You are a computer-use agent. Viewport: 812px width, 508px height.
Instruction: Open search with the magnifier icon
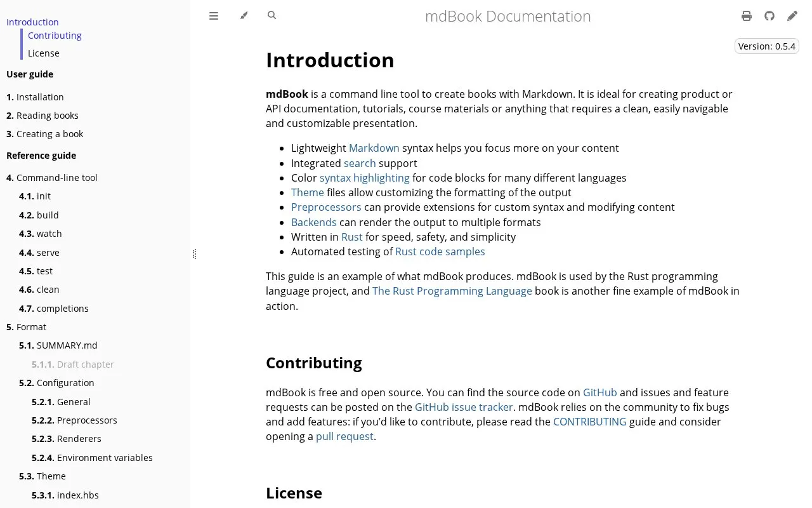coord(272,15)
